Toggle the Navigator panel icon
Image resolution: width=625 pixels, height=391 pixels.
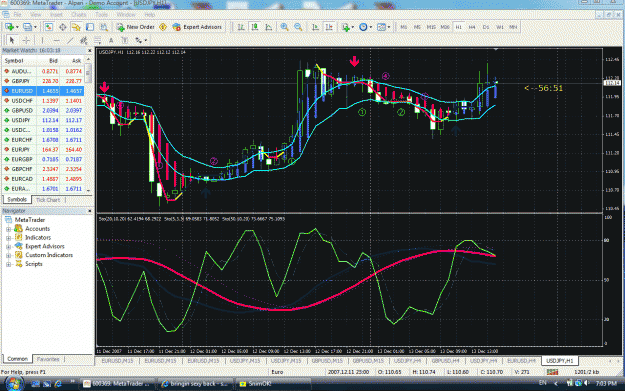76,27
